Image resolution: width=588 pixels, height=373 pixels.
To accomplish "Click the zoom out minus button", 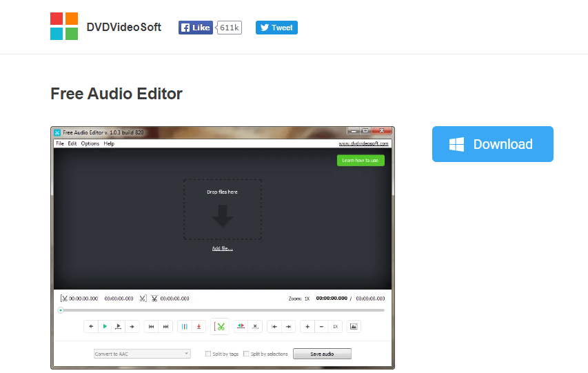I will (x=321, y=327).
